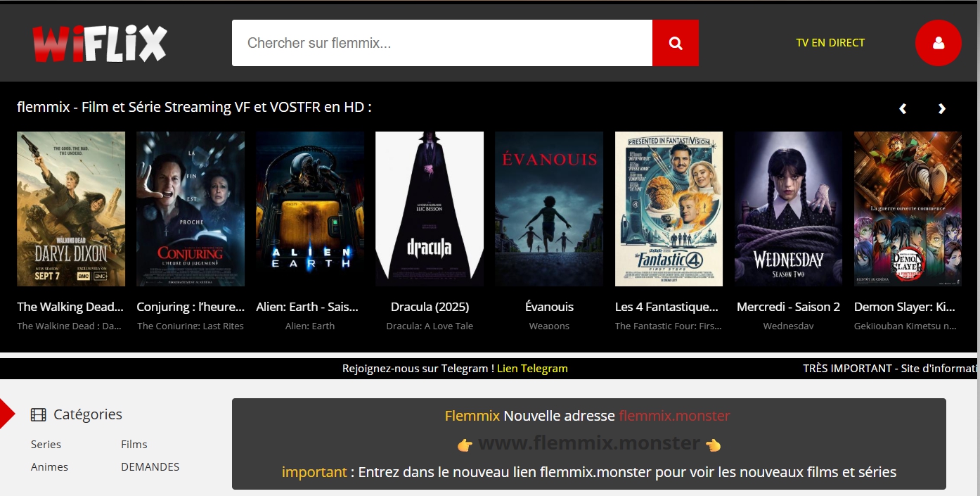Viewport: 980px width, 496px height.
Task: Open the Wednesday Season Two poster
Action: pos(788,209)
